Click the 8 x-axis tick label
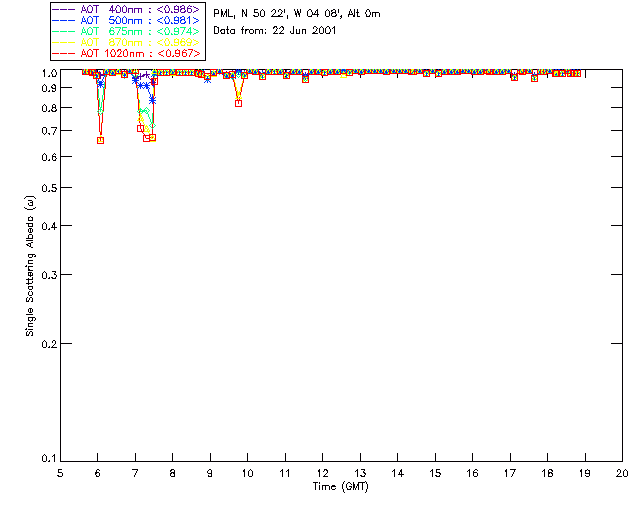The width and height of the screenshot is (640, 512). click(173, 473)
